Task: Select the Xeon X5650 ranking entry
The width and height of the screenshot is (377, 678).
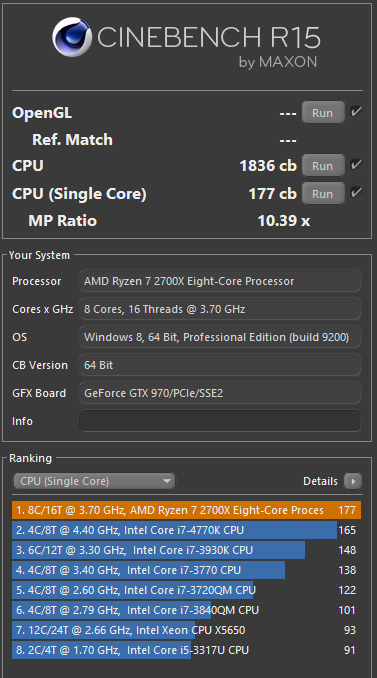Action: pyautogui.click(x=186, y=630)
